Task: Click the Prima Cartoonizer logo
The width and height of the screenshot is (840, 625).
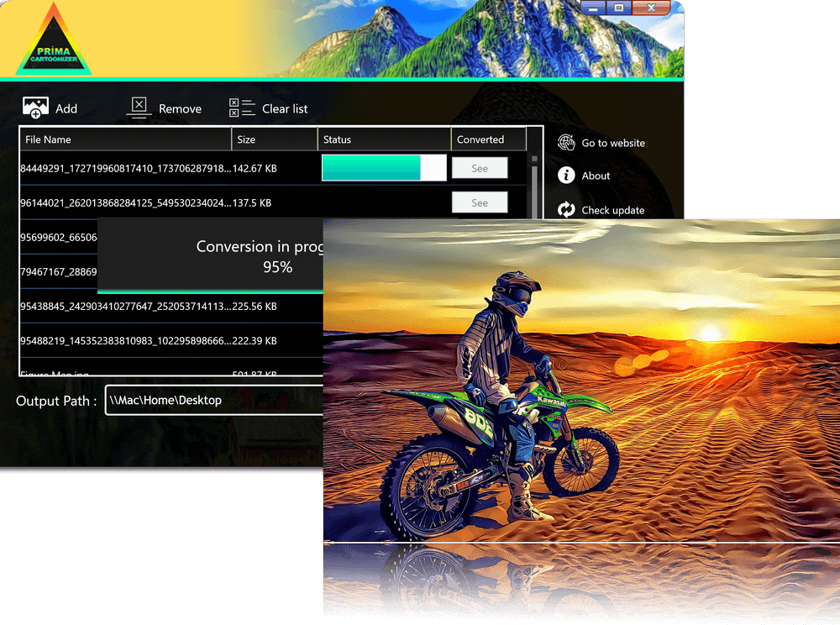Action: pos(53,42)
